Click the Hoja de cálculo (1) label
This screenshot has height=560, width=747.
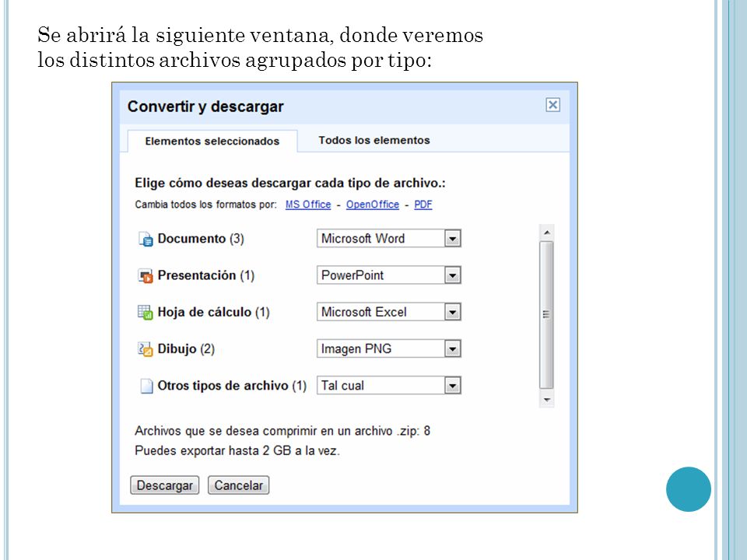pyautogui.click(x=213, y=312)
